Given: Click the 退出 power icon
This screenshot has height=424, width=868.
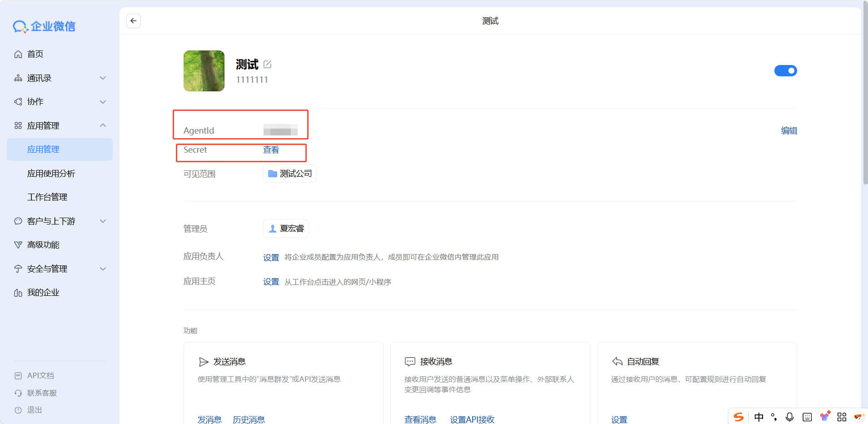Looking at the screenshot, I should pos(18,410).
